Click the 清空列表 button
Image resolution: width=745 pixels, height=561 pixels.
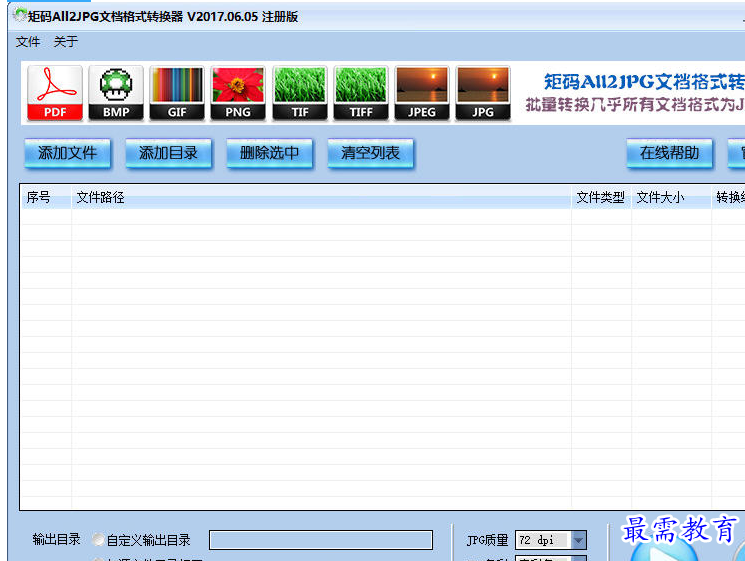(x=371, y=153)
